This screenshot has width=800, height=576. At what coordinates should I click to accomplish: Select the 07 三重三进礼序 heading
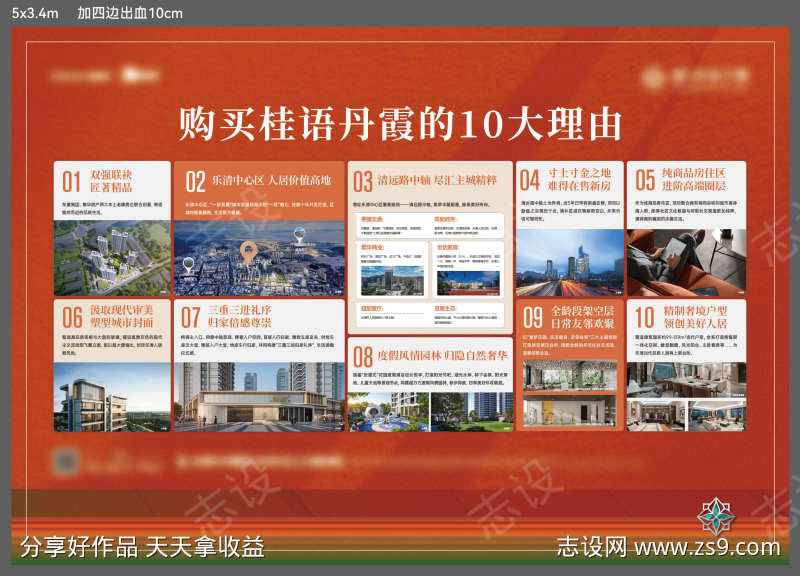(227, 316)
